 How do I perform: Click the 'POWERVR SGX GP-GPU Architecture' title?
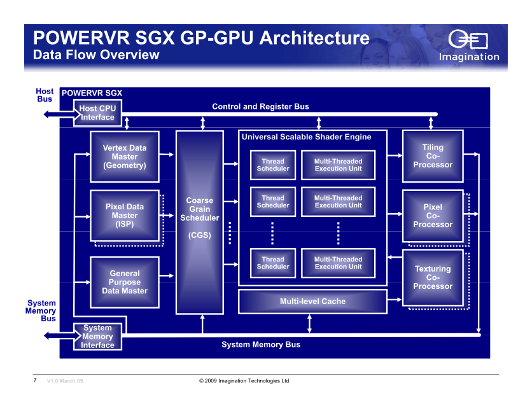pyautogui.click(x=201, y=38)
